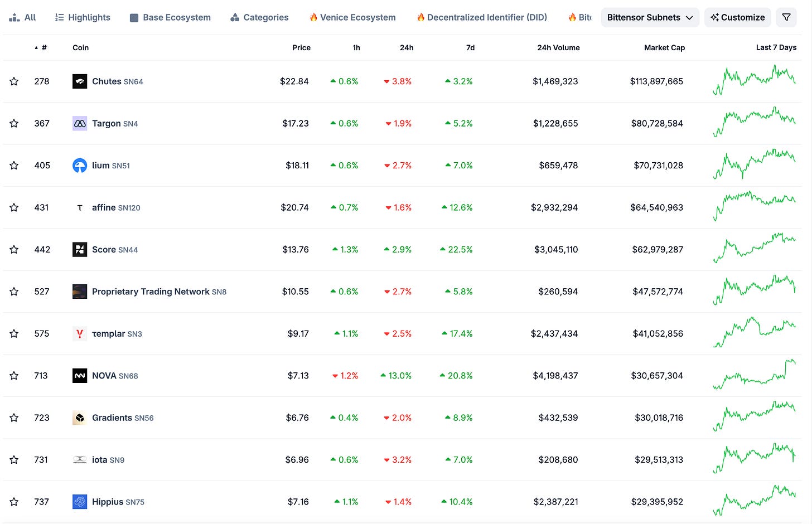
Task: Click the Targon coin logo icon
Action: point(80,123)
